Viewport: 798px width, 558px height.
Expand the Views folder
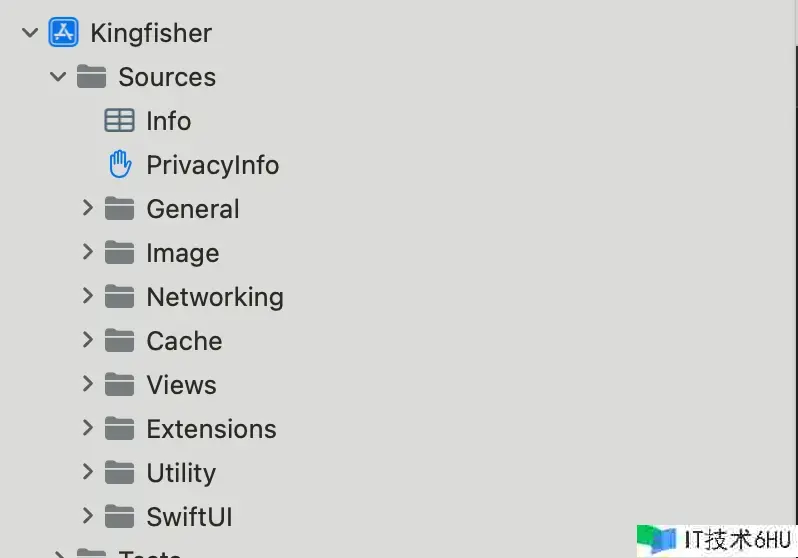click(87, 385)
